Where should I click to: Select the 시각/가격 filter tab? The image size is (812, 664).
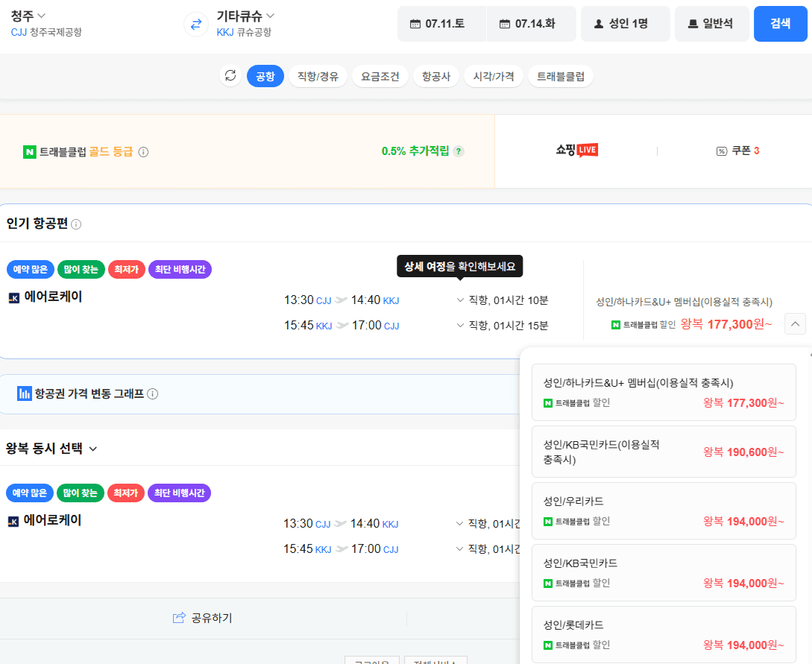pyautogui.click(x=494, y=76)
